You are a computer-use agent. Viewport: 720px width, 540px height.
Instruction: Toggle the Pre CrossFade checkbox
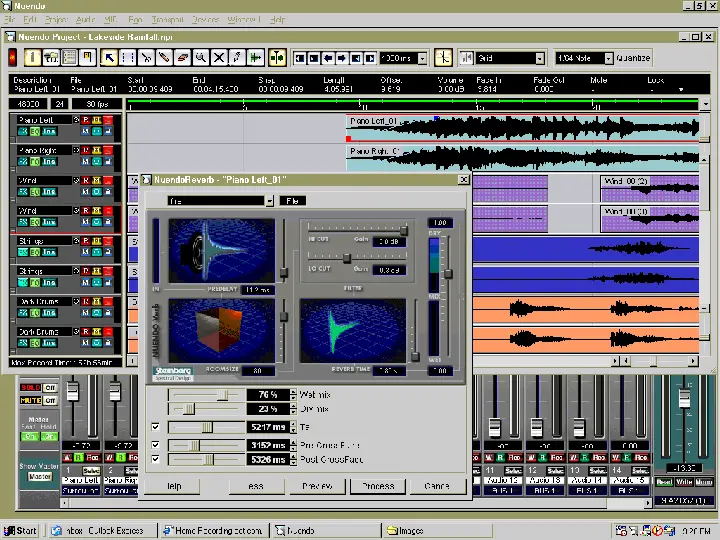[156, 444]
